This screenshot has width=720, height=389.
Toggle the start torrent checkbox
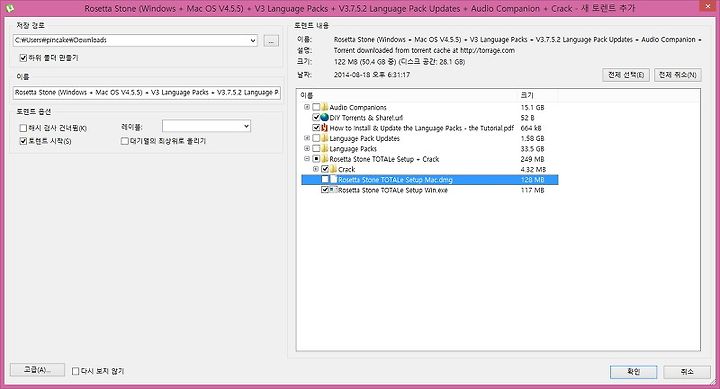(x=23, y=141)
